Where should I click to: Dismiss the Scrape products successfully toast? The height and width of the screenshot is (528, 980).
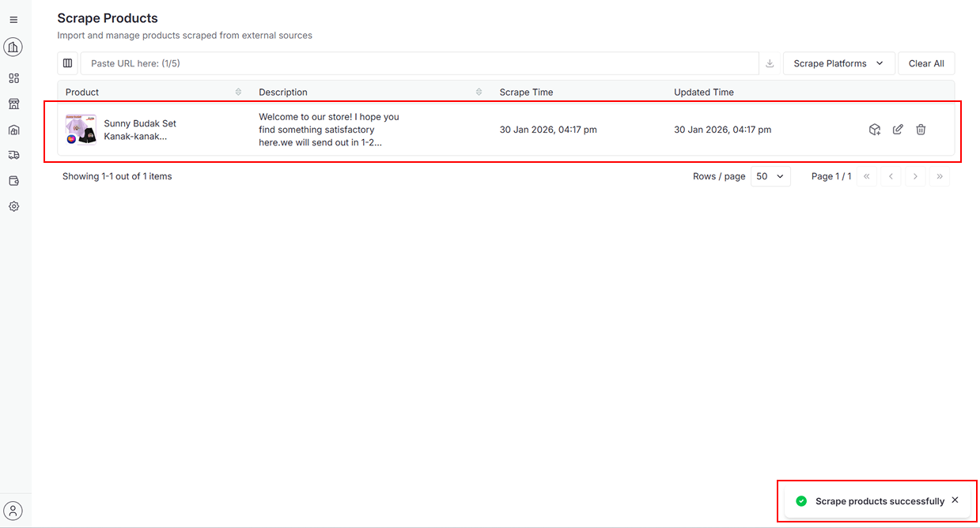[955, 500]
